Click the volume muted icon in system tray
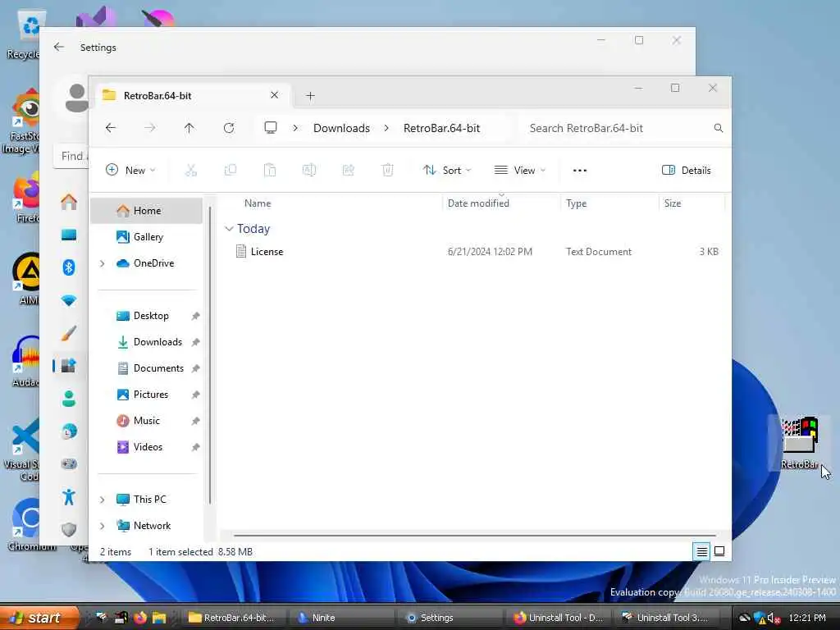Screen dimensions: 840x630 click(x=773, y=619)
